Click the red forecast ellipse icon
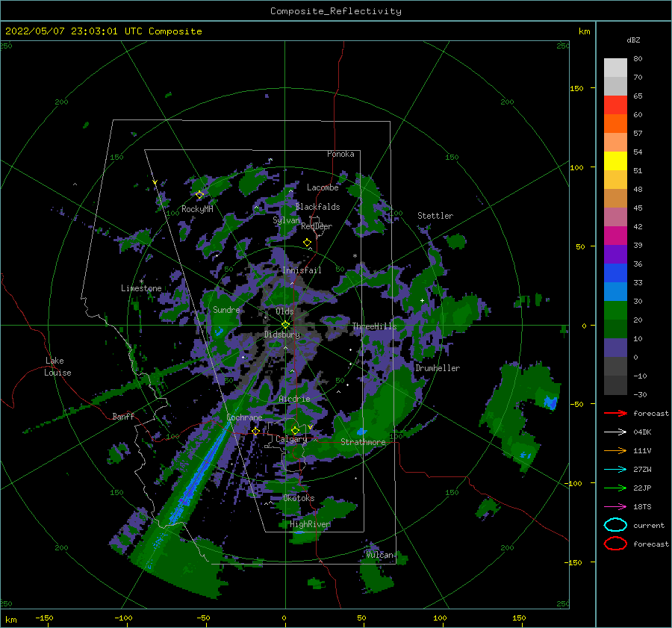 [615, 544]
